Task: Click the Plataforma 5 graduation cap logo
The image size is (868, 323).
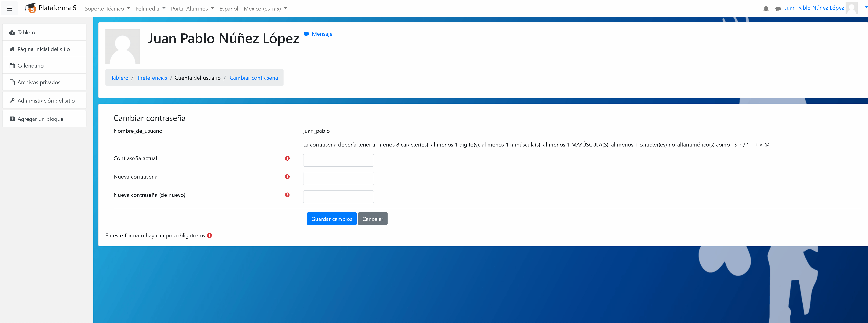Action: 31,8
